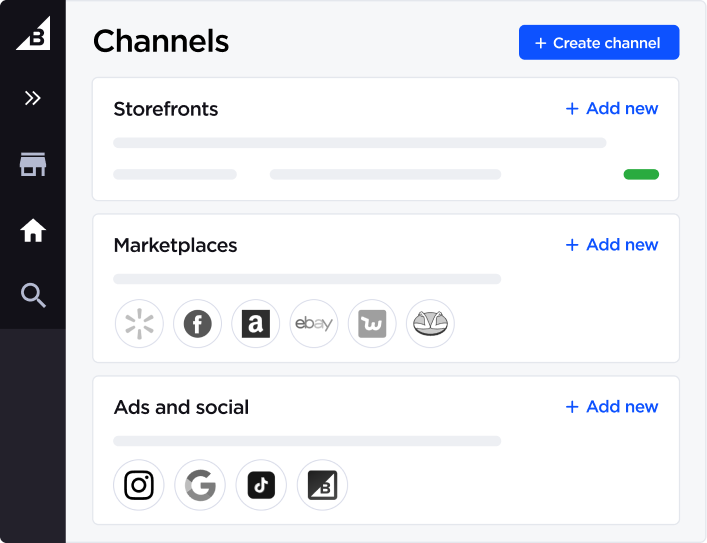Open search with magnifier icon
This screenshot has height=543, width=707.
(33, 295)
